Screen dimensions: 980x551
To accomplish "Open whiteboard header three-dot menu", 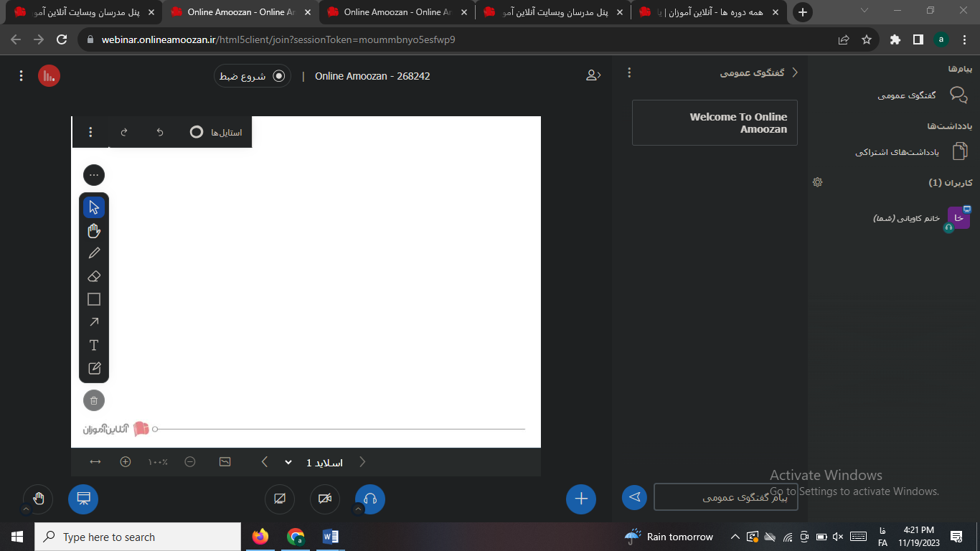I will pyautogui.click(x=90, y=132).
